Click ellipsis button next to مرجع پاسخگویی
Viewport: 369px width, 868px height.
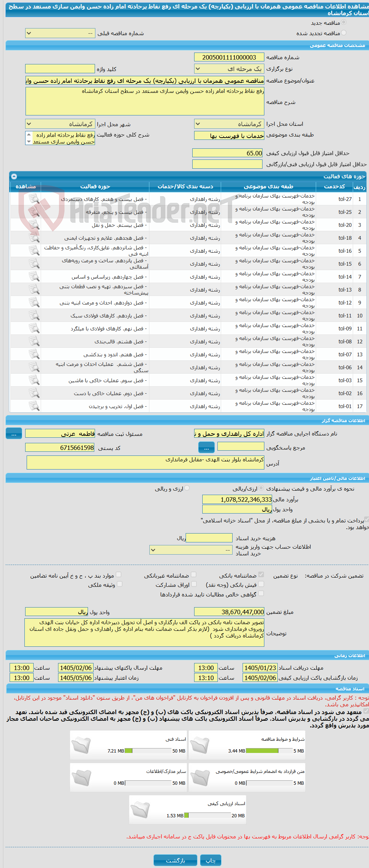click(206, 448)
